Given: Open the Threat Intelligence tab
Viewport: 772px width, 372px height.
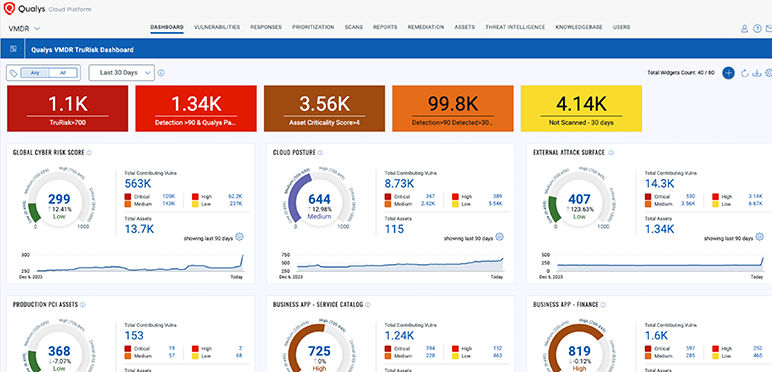Looking at the screenshot, I should click(515, 28).
